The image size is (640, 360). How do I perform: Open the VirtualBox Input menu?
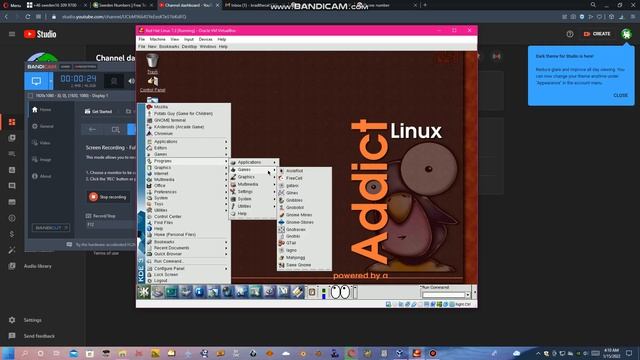[189, 39]
